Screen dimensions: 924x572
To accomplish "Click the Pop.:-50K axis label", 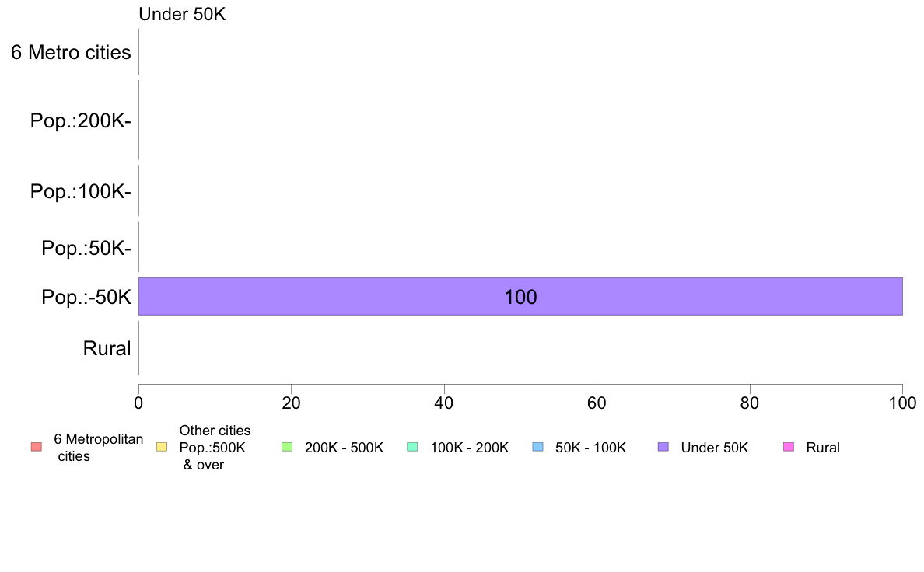I will click(x=86, y=297).
